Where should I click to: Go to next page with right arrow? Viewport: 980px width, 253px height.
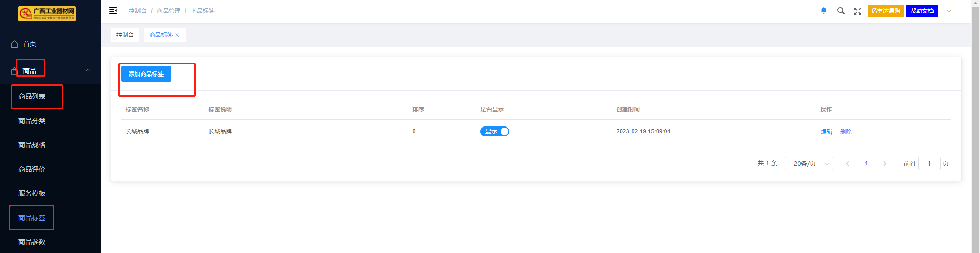point(885,164)
